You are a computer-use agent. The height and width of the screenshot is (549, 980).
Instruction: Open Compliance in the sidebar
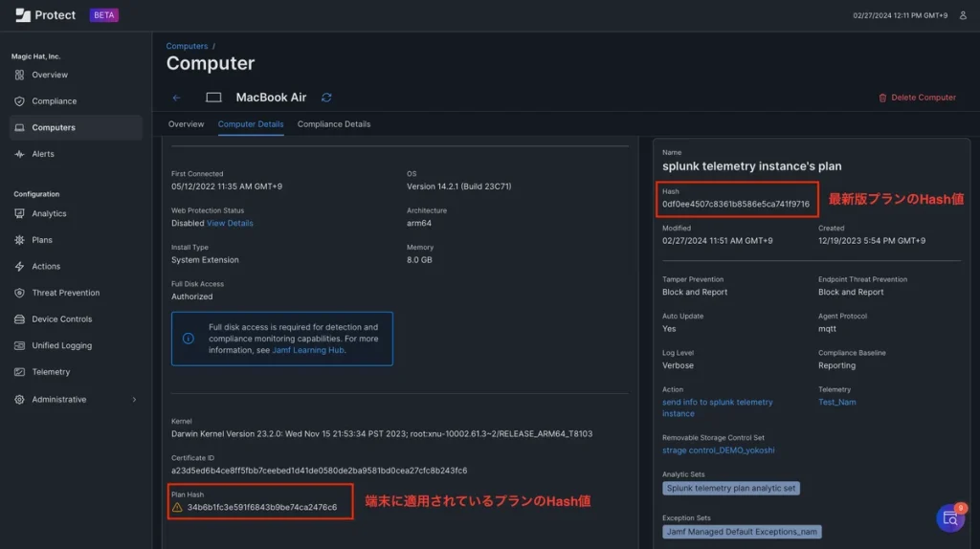click(x=54, y=101)
